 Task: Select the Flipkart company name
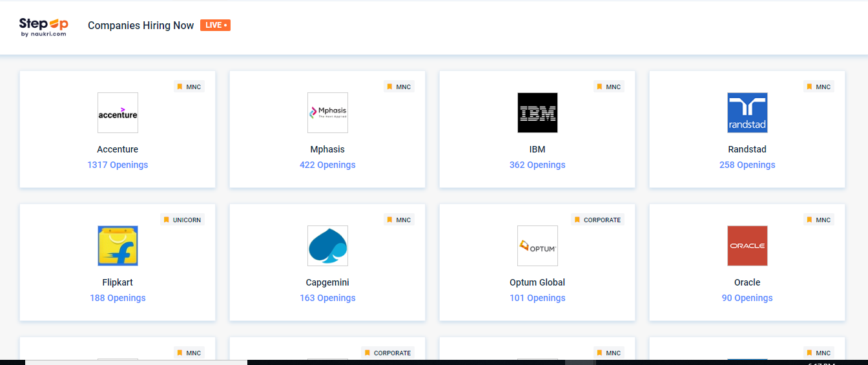(118, 282)
